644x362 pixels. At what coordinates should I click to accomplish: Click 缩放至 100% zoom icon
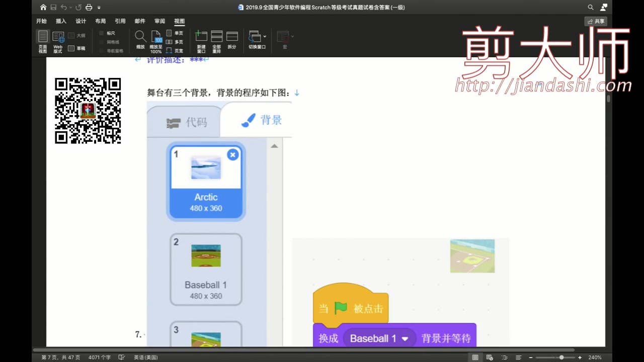[156, 42]
